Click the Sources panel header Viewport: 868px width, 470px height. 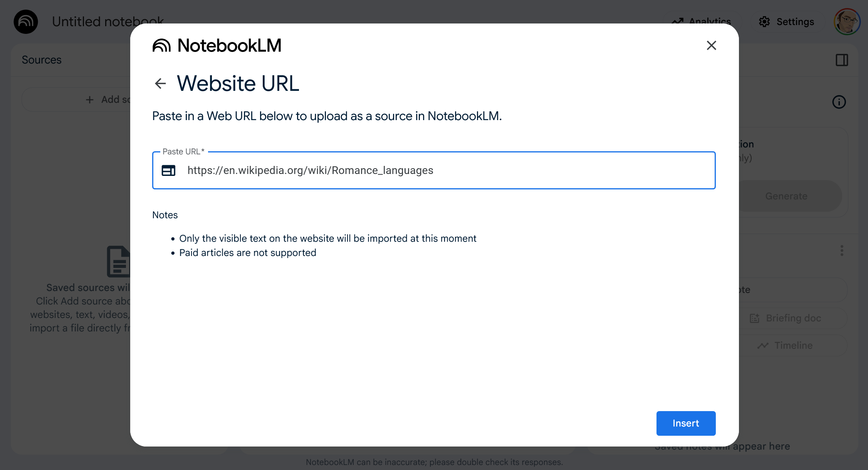42,60
